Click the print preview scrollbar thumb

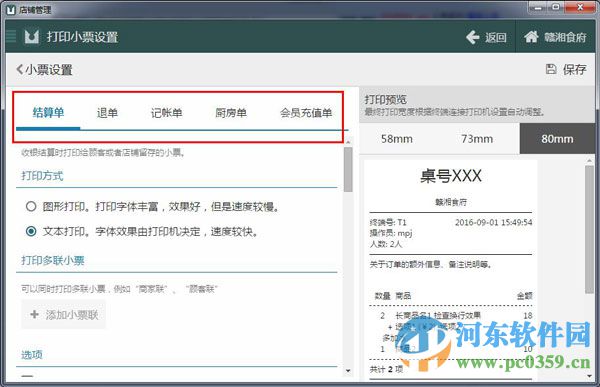(589, 229)
